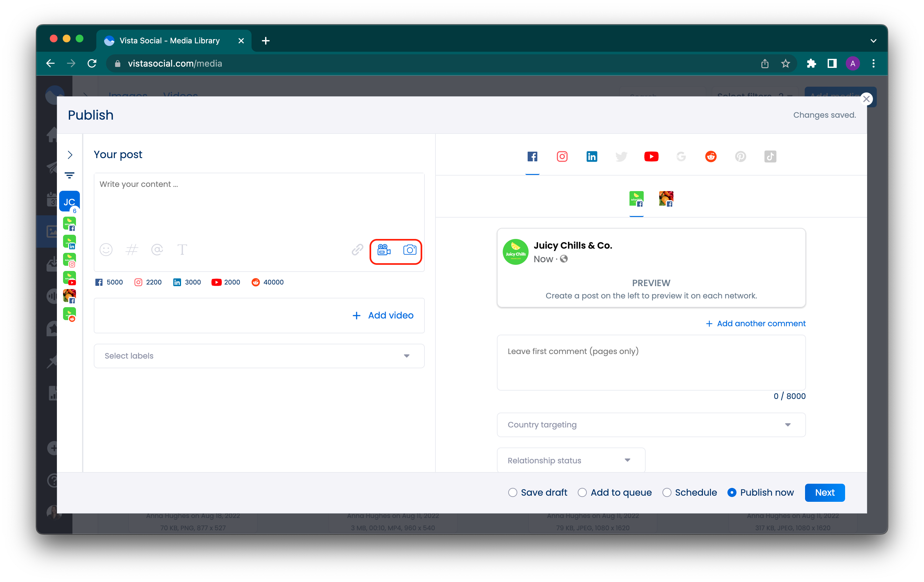Click the share page icon in address bar
Image resolution: width=924 pixels, height=582 pixels.
tap(764, 63)
